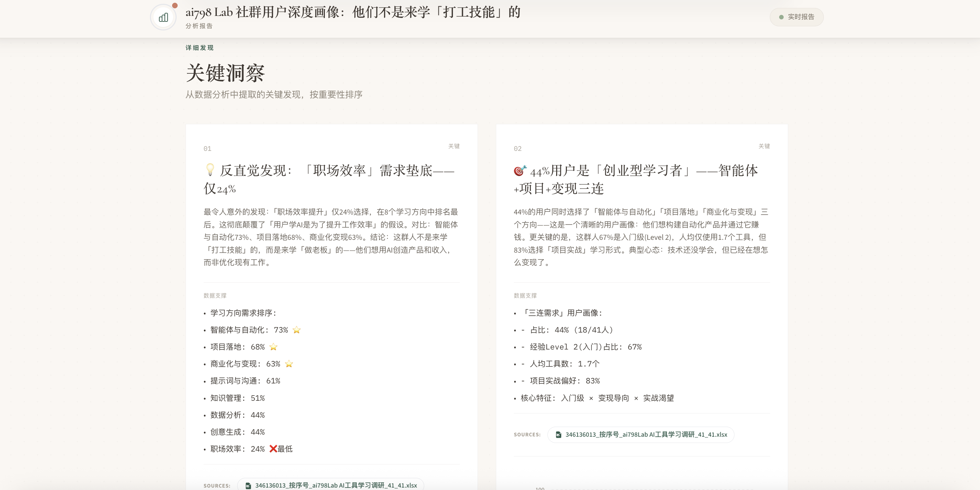Click the report title in the header
The image size is (980, 490).
click(353, 12)
